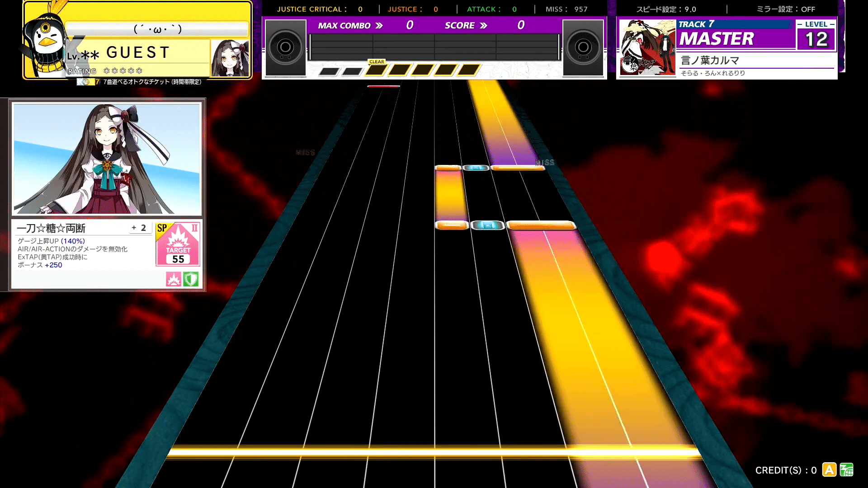Click the MISS: 957 counter

pyautogui.click(x=566, y=9)
